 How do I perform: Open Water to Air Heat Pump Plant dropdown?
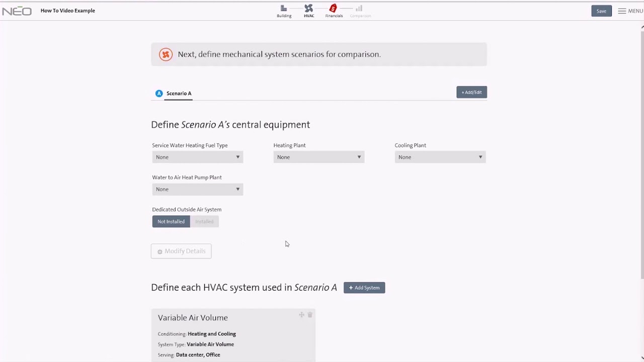pyautogui.click(x=198, y=190)
